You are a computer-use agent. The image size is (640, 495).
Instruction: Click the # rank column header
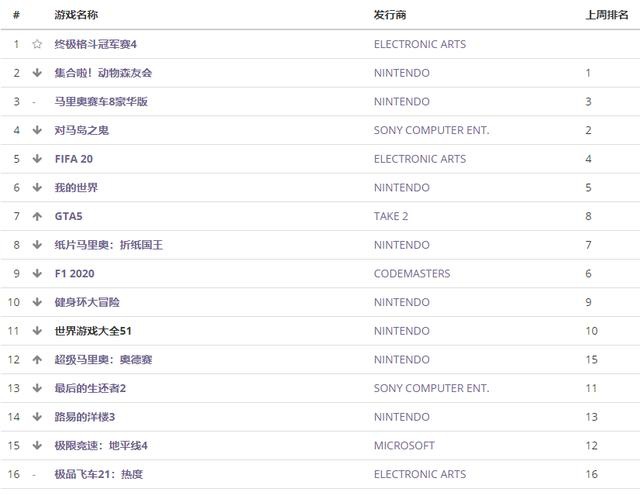click(16, 15)
